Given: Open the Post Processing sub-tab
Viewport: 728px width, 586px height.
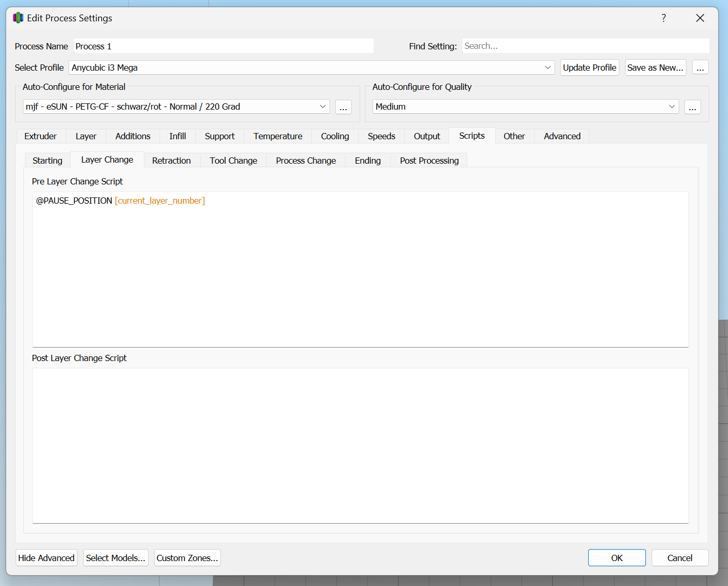Looking at the screenshot, I should (429, 161).
